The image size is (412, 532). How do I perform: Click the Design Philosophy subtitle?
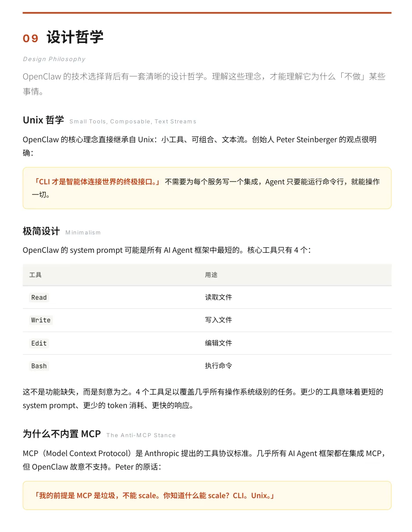[54, 59]
